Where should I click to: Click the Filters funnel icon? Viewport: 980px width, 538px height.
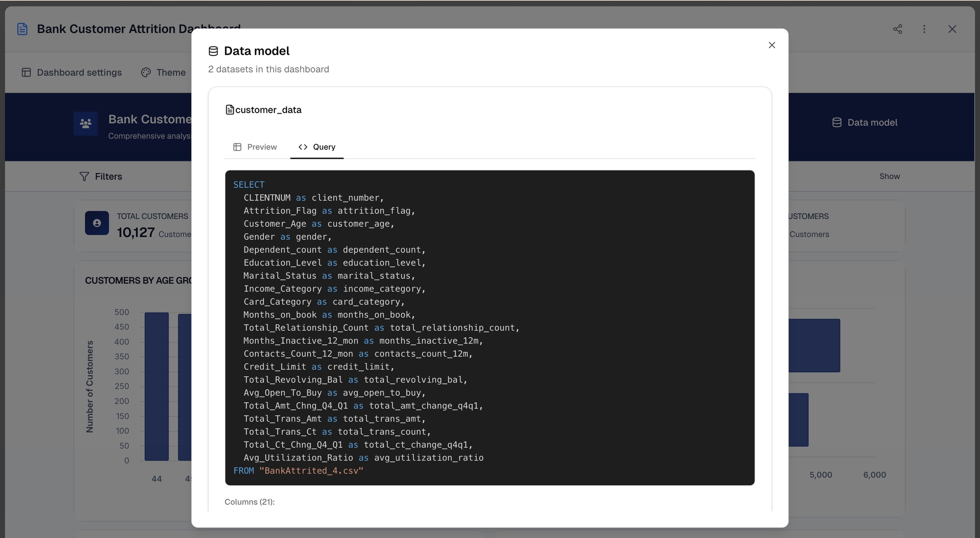pos(84,176)
